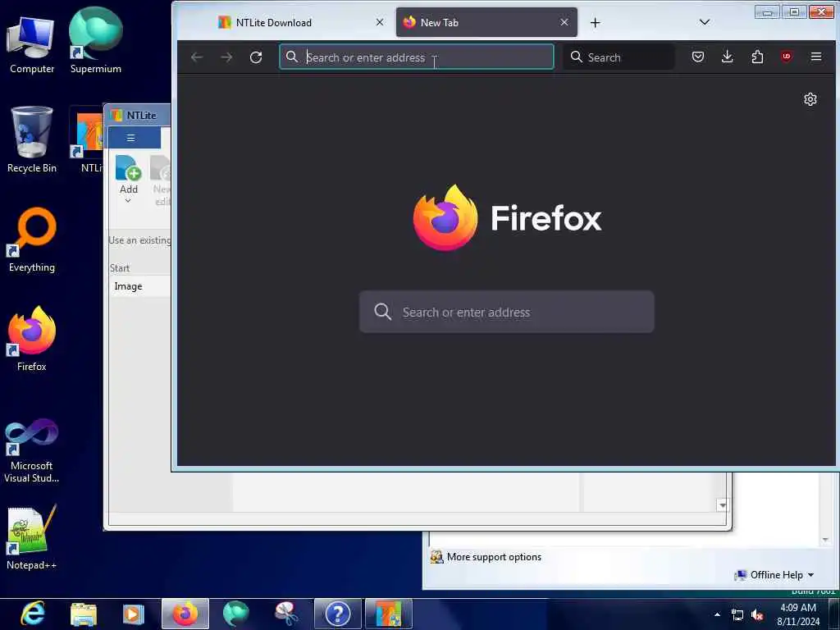Open network status tray icon
The width and height of the screenshot is (840, 630).
click(x=737, y=615)
